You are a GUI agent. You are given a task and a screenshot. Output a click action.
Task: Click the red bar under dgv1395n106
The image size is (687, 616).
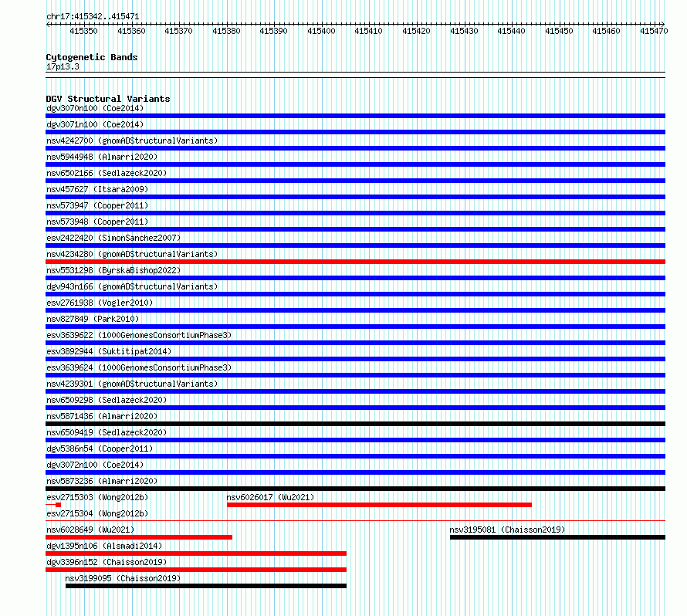196,553
